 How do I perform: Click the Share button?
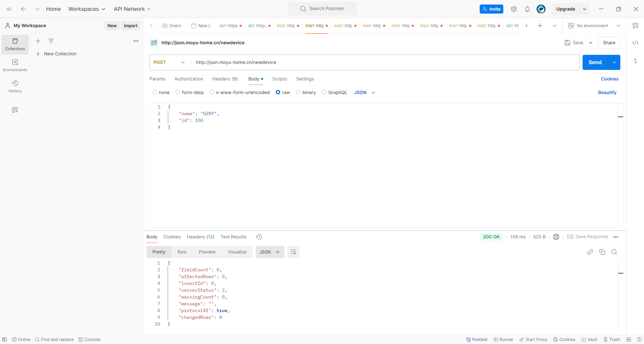(609, 43)
